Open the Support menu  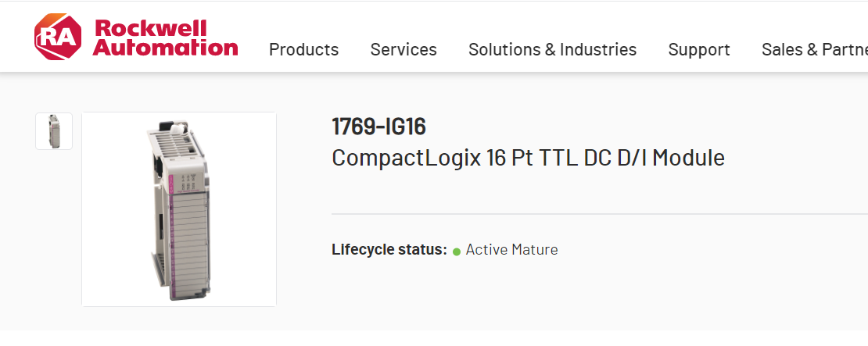point(699,50)
